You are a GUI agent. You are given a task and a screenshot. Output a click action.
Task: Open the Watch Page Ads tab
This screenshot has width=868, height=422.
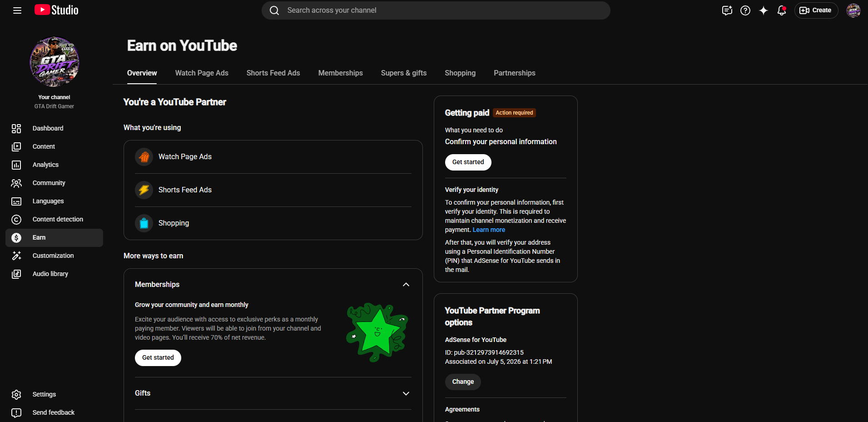click(202, 73)
